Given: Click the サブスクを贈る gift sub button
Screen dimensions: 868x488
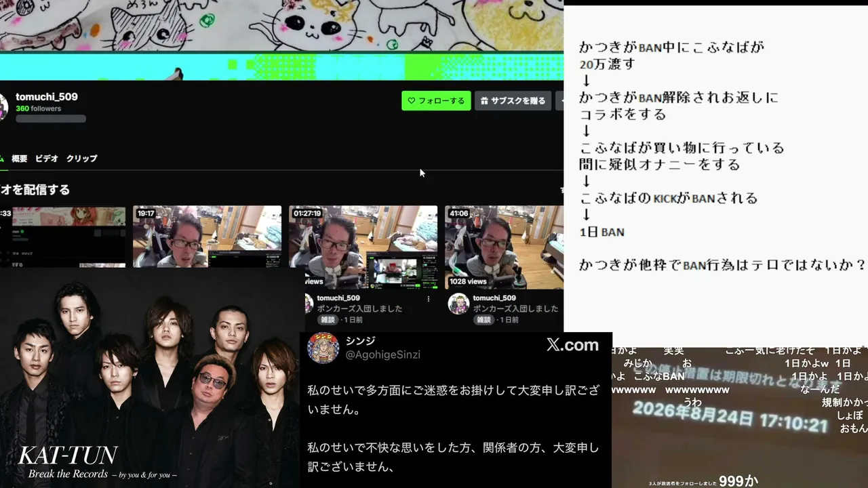Looking at the screenshot, I should [x=513, y=101].
